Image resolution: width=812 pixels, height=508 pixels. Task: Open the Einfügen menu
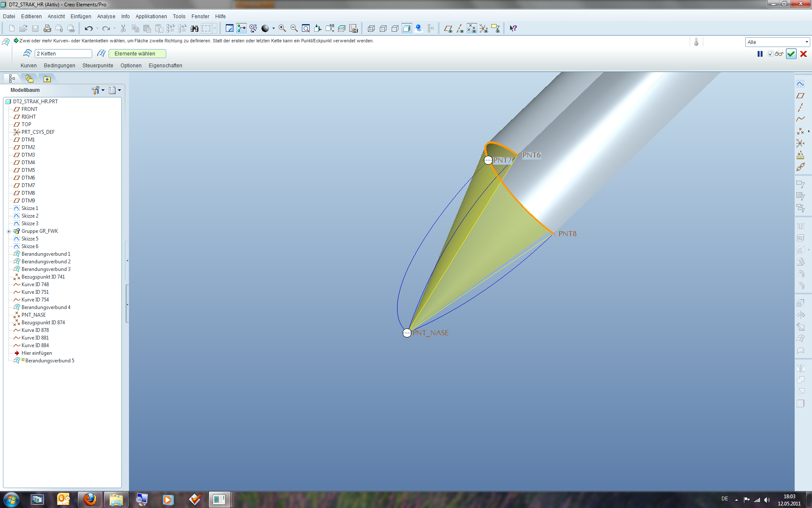[x=81, y=17]
